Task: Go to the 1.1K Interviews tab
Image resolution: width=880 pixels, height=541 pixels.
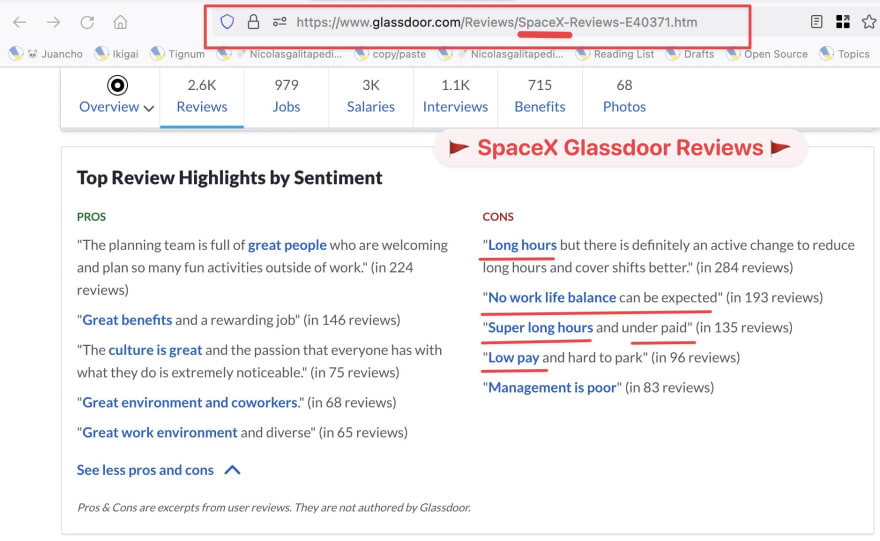Action: [x=455, y=96]
